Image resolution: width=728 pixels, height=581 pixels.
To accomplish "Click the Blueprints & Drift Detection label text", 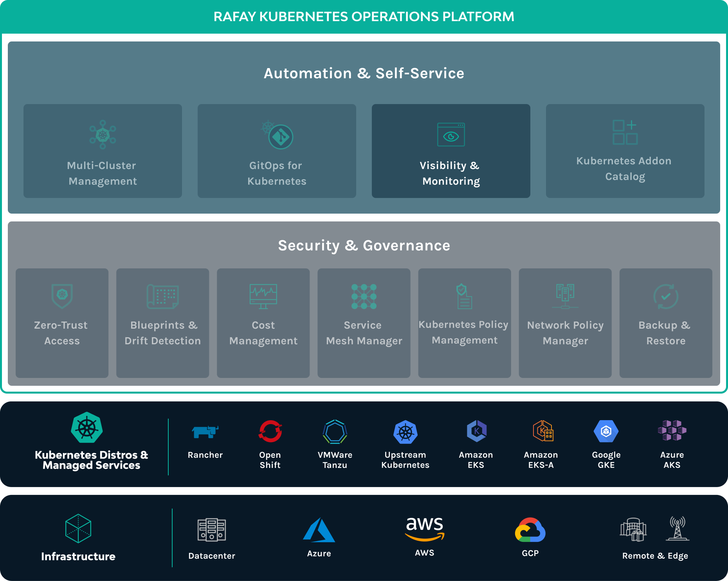I will [x=163, y=333].
